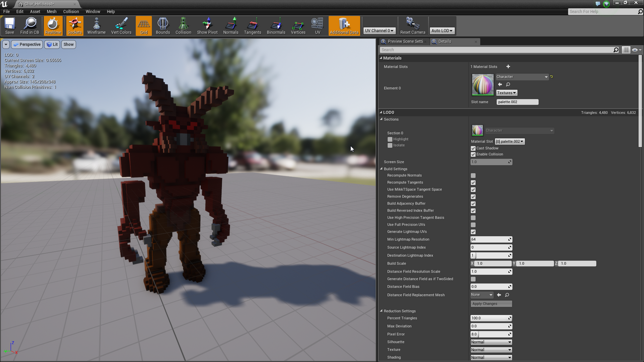
Task: Open Textures dropdown under material
Action: click(x=507, y=93)
